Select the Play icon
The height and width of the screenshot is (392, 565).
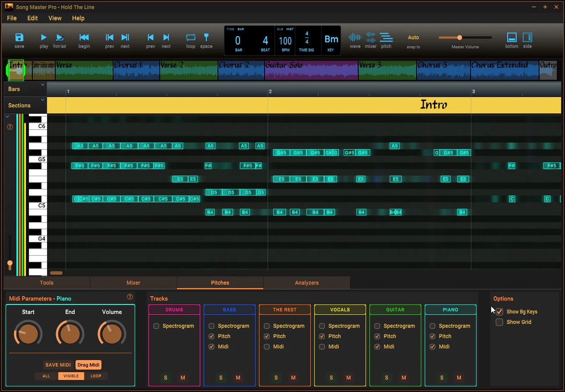click(x=44, y=38)
